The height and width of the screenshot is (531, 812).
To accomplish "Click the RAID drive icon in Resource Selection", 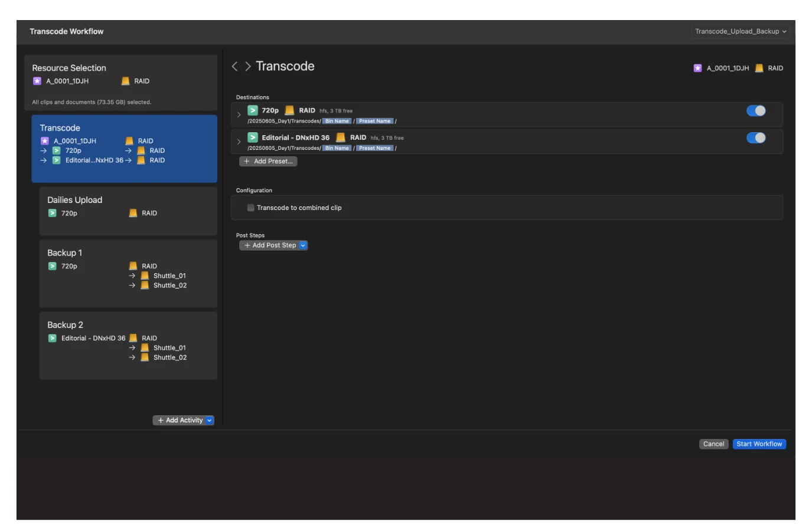I will (x=125, y=81).
